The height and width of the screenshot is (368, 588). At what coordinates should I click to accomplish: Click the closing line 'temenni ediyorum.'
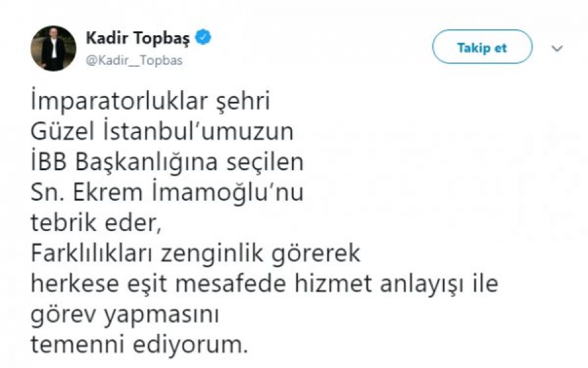(x=140, y=343)
